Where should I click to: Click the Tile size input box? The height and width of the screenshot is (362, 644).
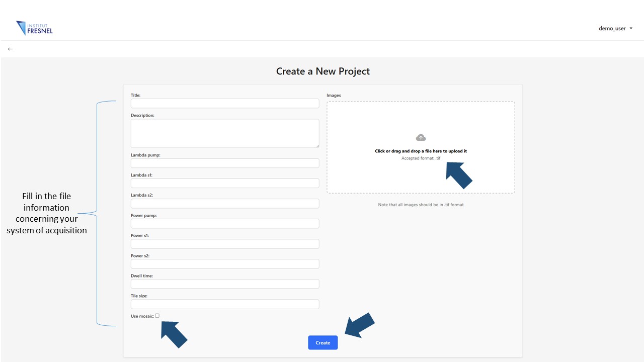(225, 304)
